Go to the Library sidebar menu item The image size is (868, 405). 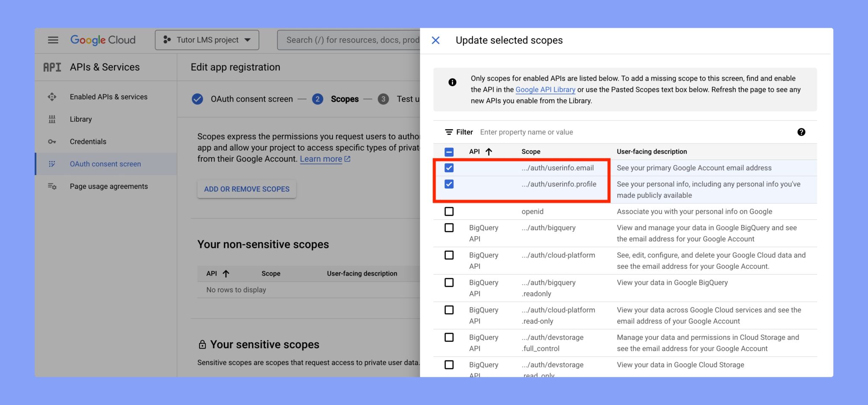click(x=81, y=119)
